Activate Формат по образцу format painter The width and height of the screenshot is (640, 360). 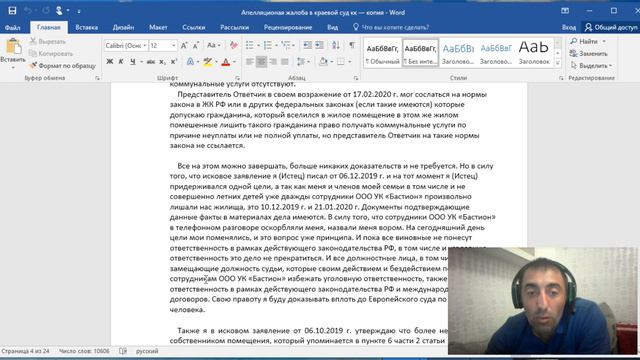pyautogui.click(x=62, y=65)
